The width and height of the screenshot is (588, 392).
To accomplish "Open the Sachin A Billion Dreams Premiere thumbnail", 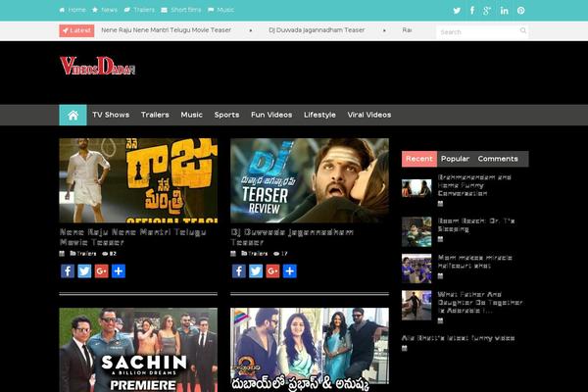I will click(x=138, y=350).
